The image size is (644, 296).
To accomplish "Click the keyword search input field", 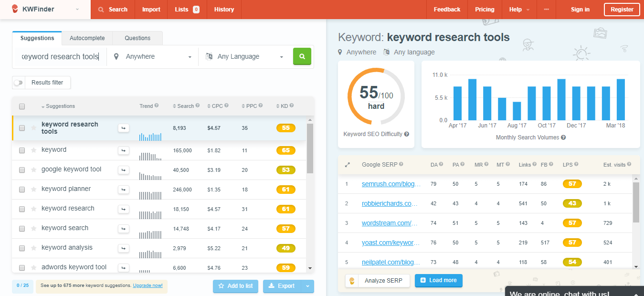I will coord(60,56).
